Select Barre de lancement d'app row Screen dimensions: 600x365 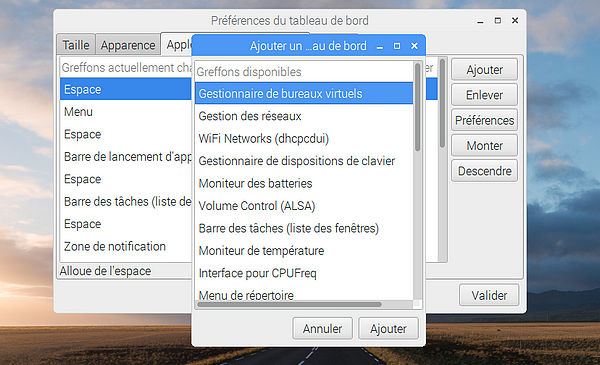(126, 156)
